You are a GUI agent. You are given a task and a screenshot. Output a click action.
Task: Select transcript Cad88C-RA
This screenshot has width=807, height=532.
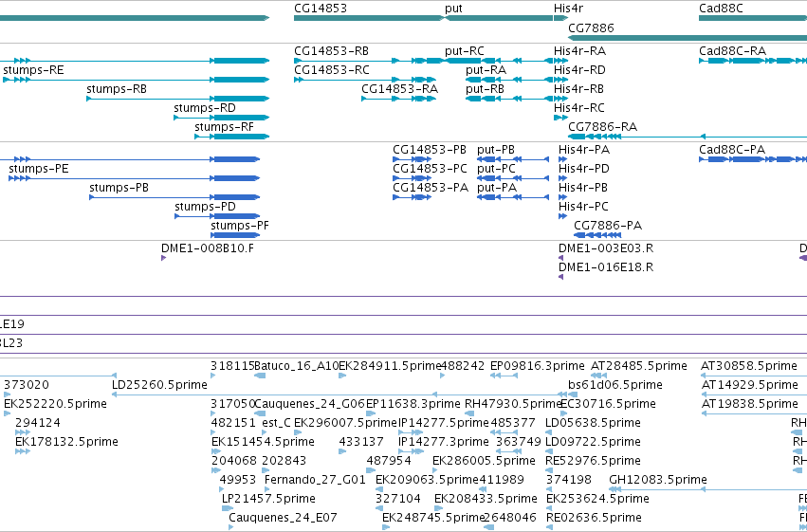[x=752, y=61]
